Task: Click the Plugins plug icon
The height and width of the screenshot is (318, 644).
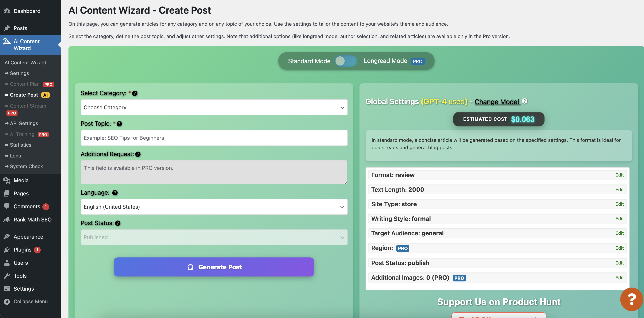Action: click(7, 249)
